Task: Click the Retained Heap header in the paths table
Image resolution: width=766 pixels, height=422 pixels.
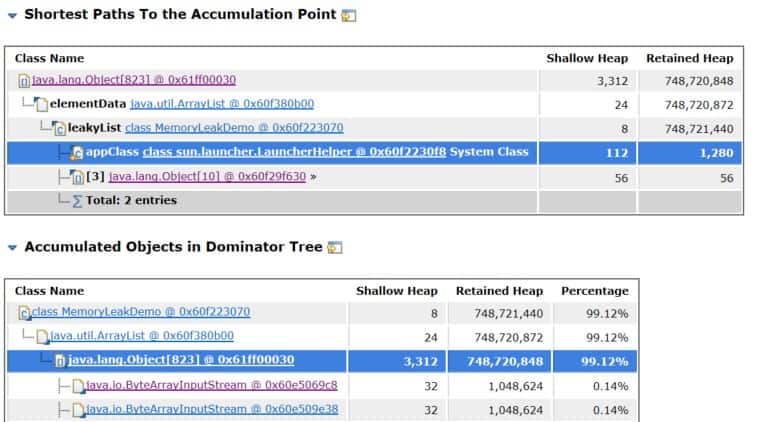Action: click(x=689, y=58)
